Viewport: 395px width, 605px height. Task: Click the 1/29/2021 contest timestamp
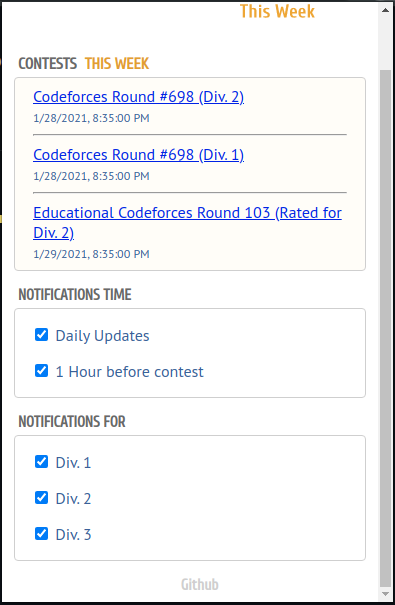(x=91, y=254)
